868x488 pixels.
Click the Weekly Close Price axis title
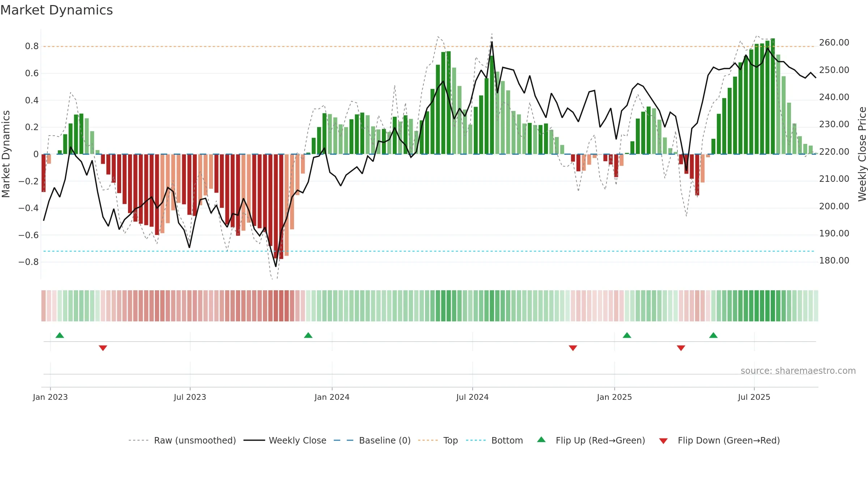pos(862,154)
